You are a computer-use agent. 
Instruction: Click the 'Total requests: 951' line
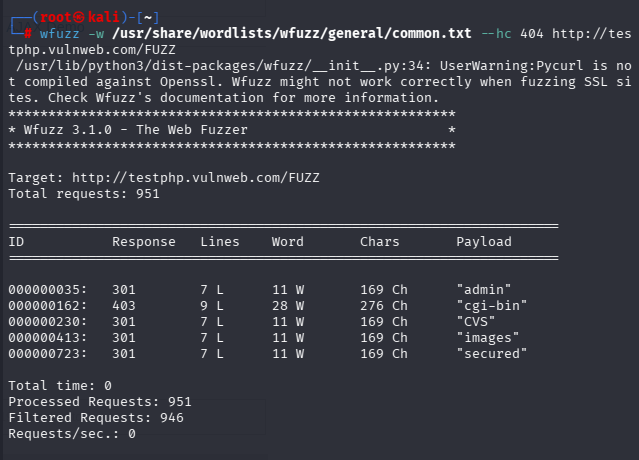click(84, 194)
